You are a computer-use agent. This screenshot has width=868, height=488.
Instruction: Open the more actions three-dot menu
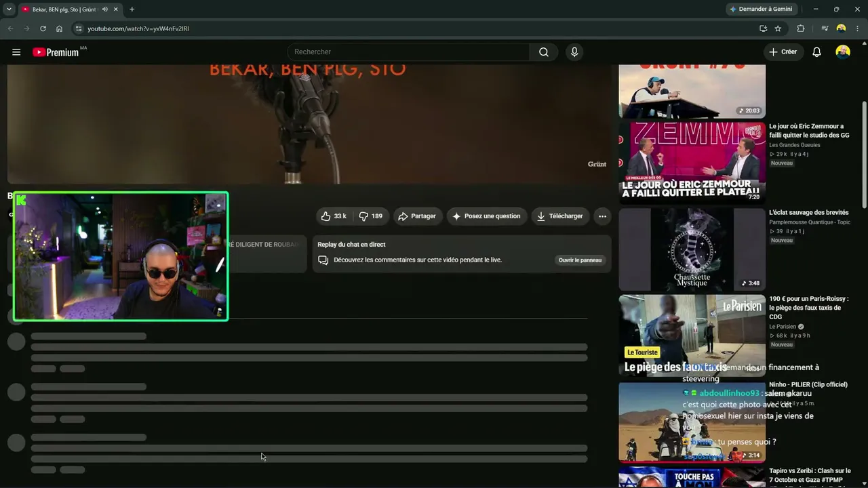coord(602,216)
